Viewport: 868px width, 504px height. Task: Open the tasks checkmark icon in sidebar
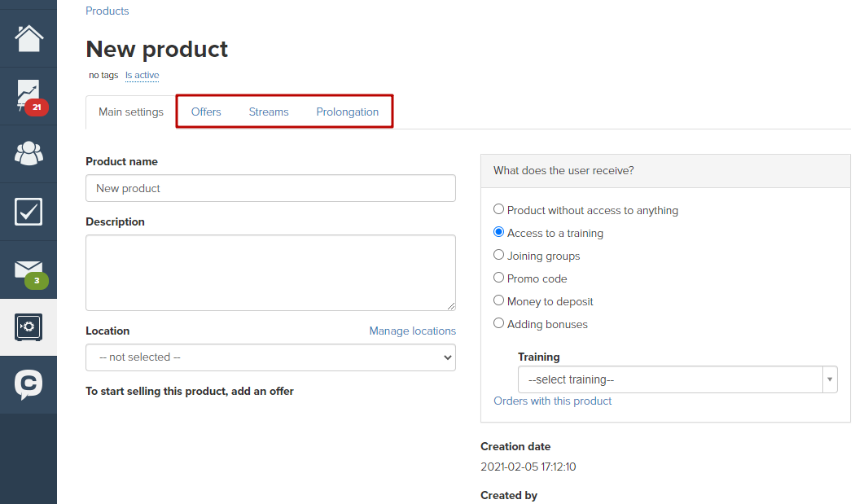point(28,212)
